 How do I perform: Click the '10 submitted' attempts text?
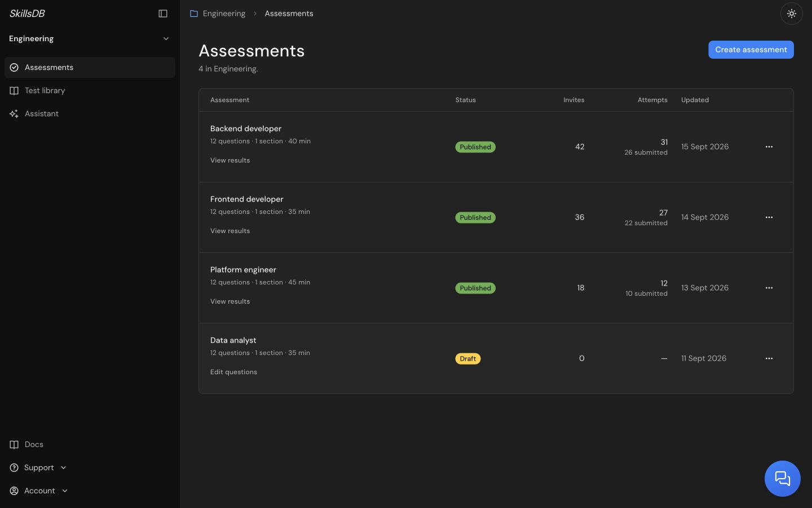coord(646,294)
